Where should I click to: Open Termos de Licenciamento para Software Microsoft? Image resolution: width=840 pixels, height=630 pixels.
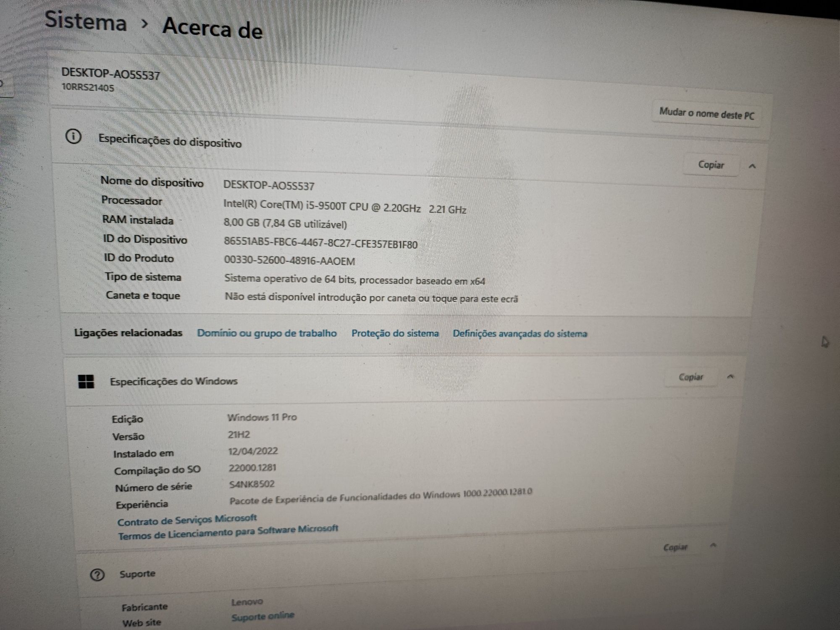[228, 532]
